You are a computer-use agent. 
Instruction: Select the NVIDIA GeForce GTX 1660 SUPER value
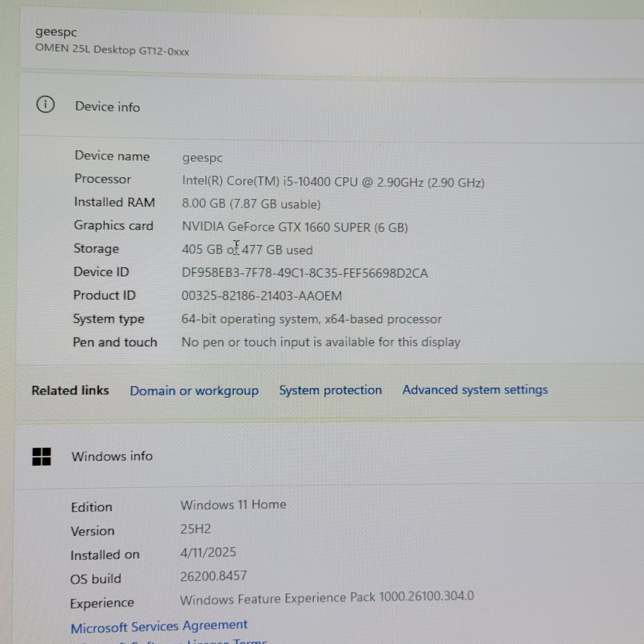tap(295, 227)
